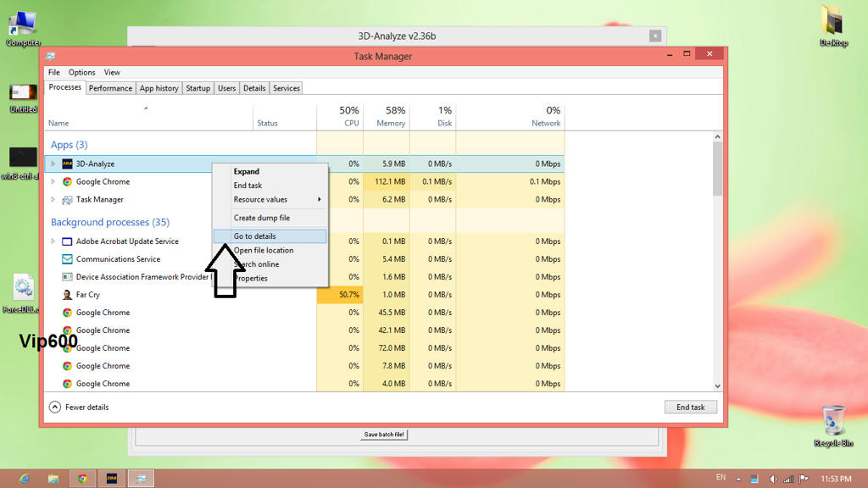Open File Explorer from taskbar
868x488 pixels.
53,479
